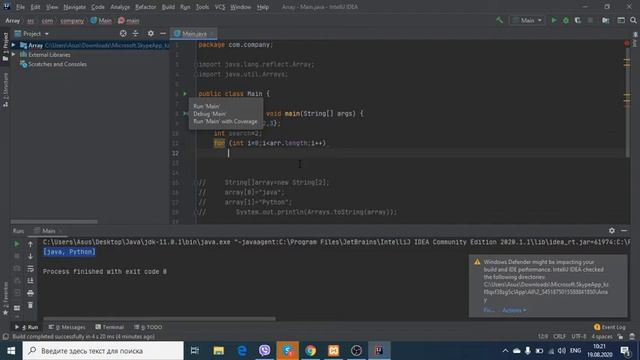The image size is (640, 360).
Task: Click Actions dropdown in Defender notification
Action: (x=514, y=310)
